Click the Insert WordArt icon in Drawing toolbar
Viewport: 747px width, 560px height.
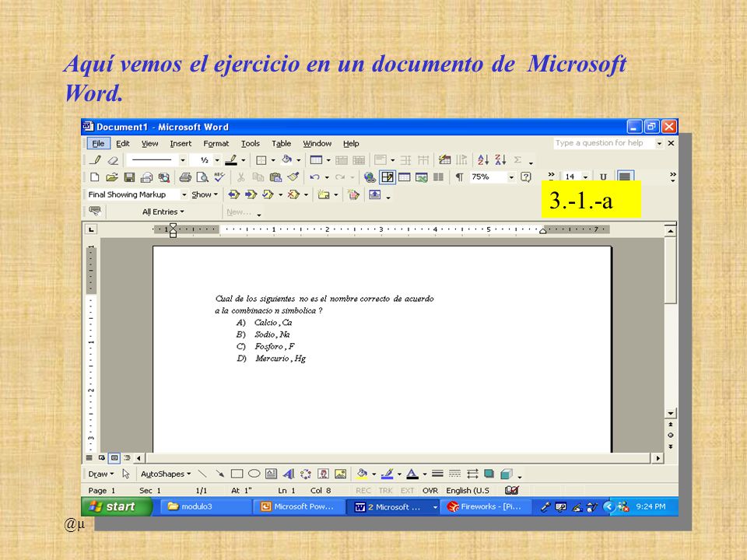click(288, 474)
